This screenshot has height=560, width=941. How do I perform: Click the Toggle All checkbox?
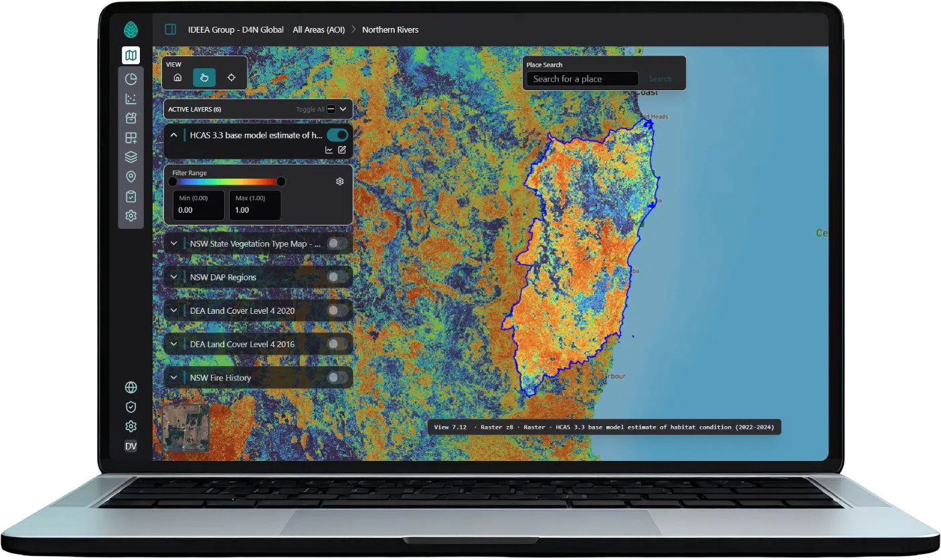(331, 109)
